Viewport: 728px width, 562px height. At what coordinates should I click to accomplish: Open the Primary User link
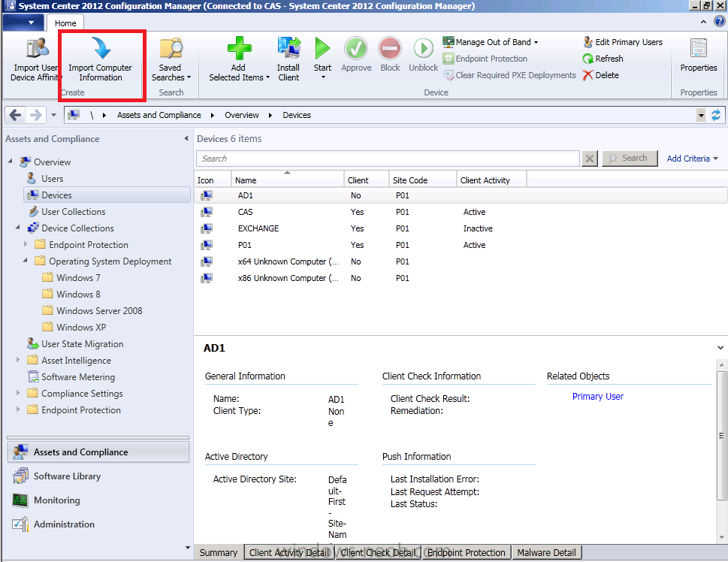(x=597, y=397)
